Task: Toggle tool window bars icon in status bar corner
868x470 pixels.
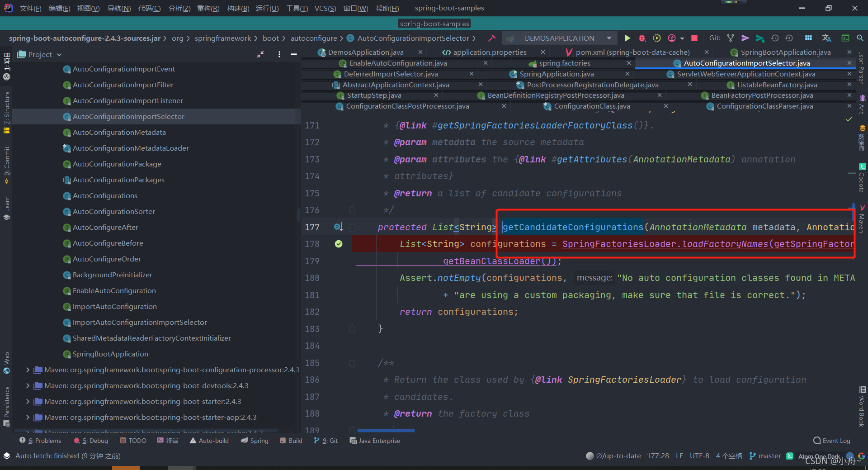Action: pos(6,456)
